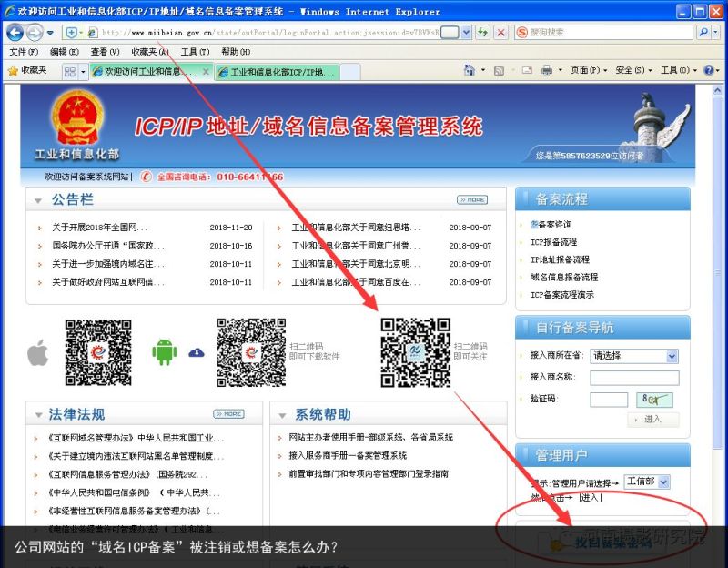Open the 收藏夹(A) menu

[x=149, y=52]
